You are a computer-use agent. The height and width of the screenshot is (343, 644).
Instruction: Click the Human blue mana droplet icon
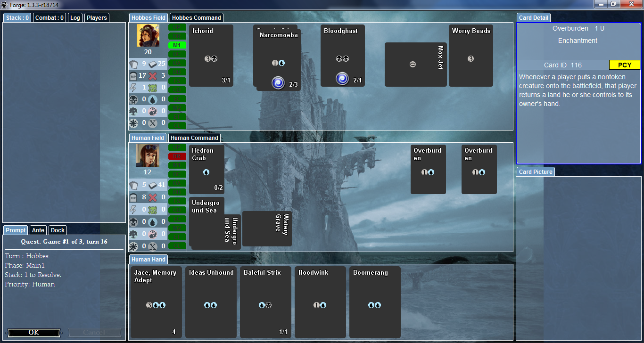pyautogui.click(x=153, y=221)
